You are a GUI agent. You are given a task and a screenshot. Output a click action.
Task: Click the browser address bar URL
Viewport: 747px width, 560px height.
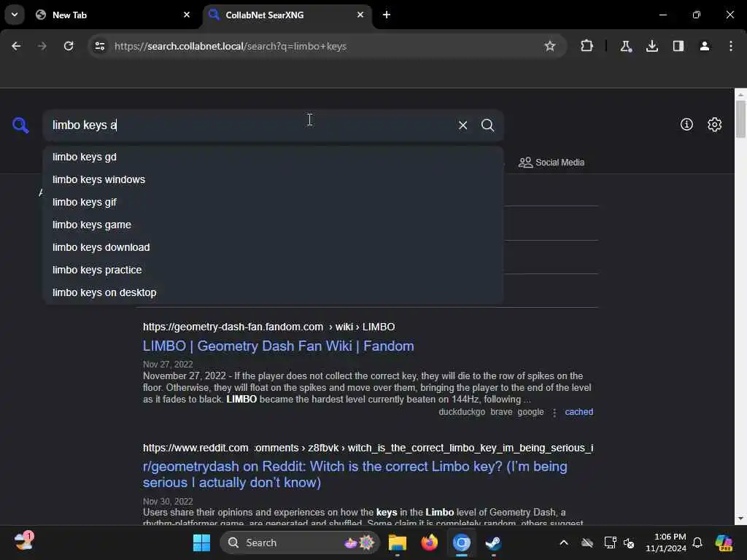[230, 46]
